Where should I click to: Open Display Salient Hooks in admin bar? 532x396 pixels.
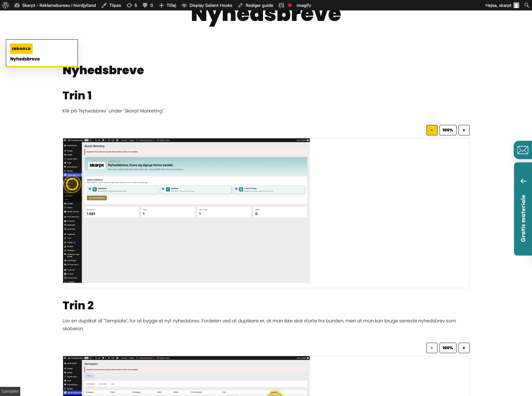[x=207, y=5]
